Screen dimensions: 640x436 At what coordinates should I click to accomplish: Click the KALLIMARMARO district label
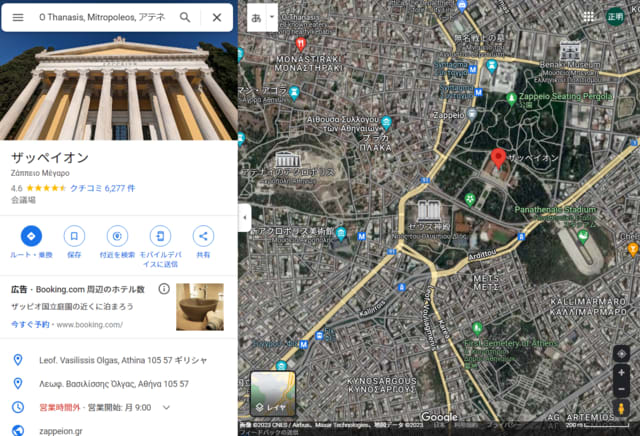click(588, 307)
